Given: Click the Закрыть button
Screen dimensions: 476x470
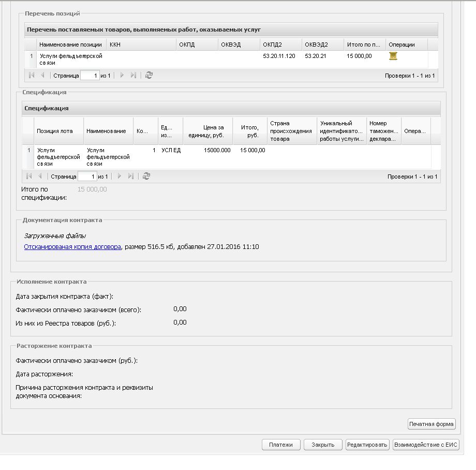Looking at the screenshot, I should tap(323, 445).
